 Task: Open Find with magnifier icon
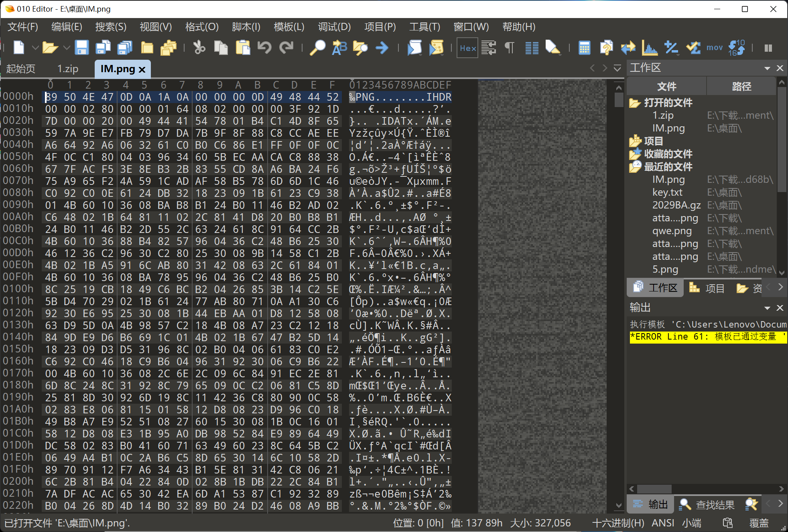tap(317, 48)
